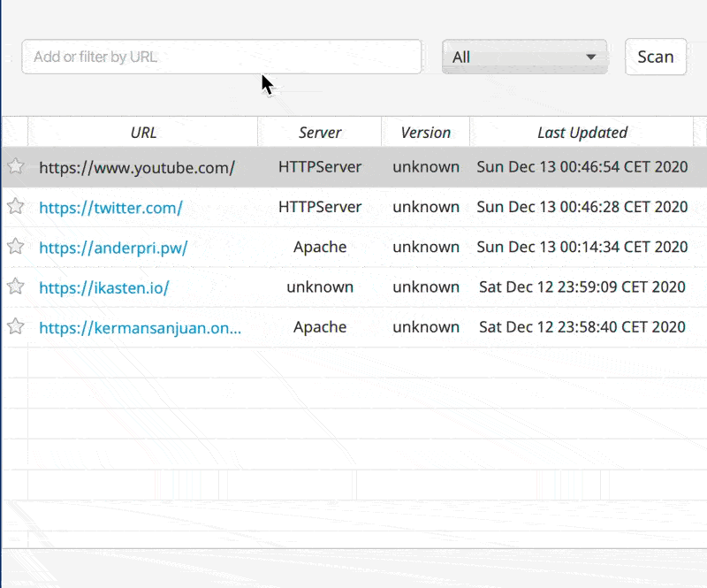Select unknown version cell for ikasten.io row
This screenshot has height=588, width=707.
(426, 287)
